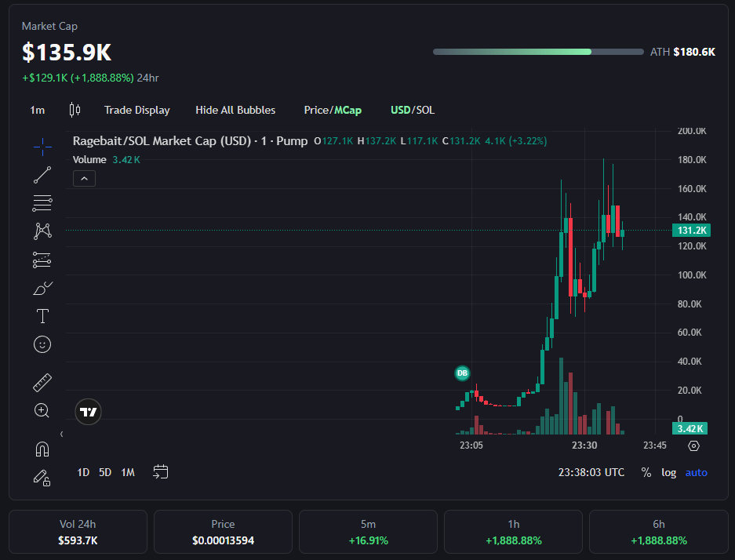Switch the USD/SOL currency toggle
Image resolution: width=735 pixels, height=560 pixels.
(x=413, y=110)
